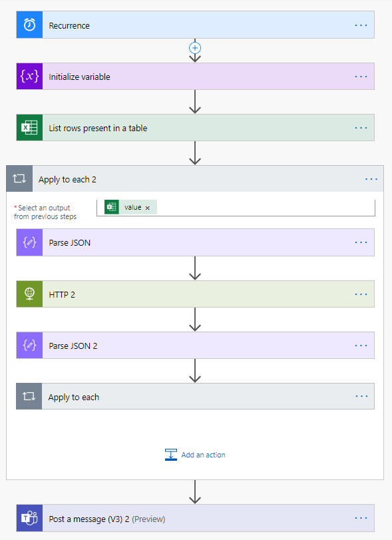
Task: Click the Recurrence alarm clock icon
Action: pos(29,25)
